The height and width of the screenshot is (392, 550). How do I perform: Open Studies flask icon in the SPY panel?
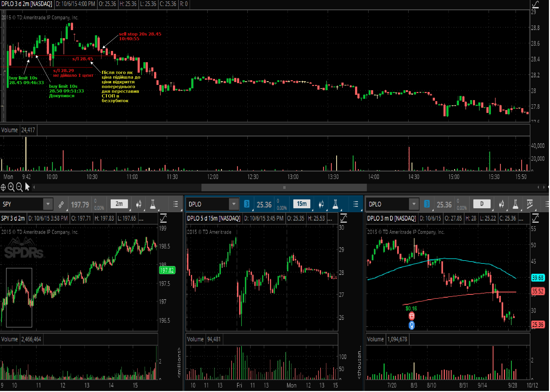pos(153,204)
